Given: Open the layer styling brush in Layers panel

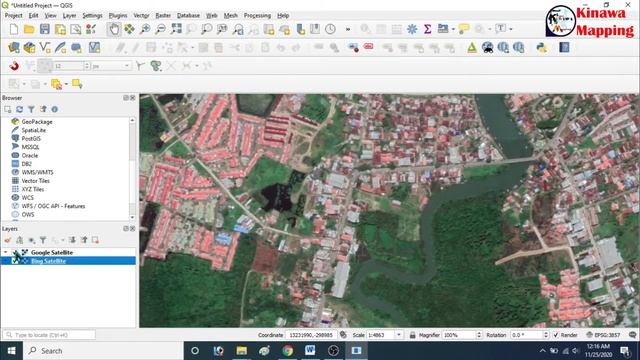Looking at the screenshot, I should 8,240.
